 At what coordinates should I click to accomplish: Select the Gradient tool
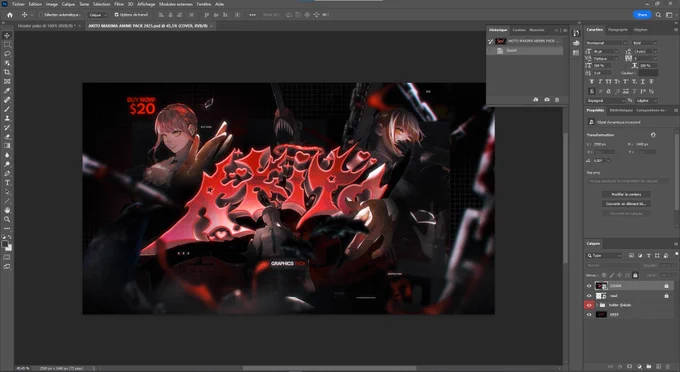tap(7, 146)
